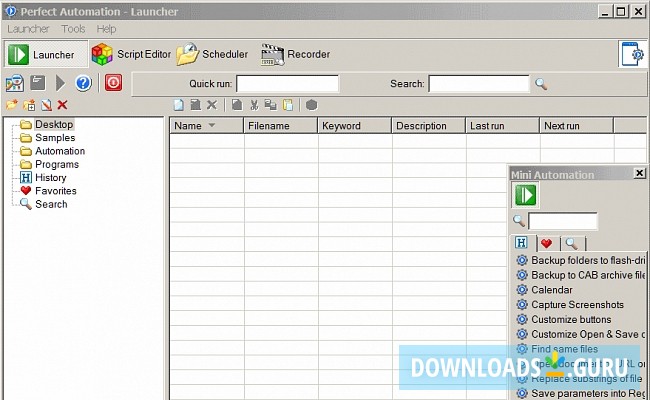Focus the Search text field
Screen dimensions: 650x400
point(479,84)
